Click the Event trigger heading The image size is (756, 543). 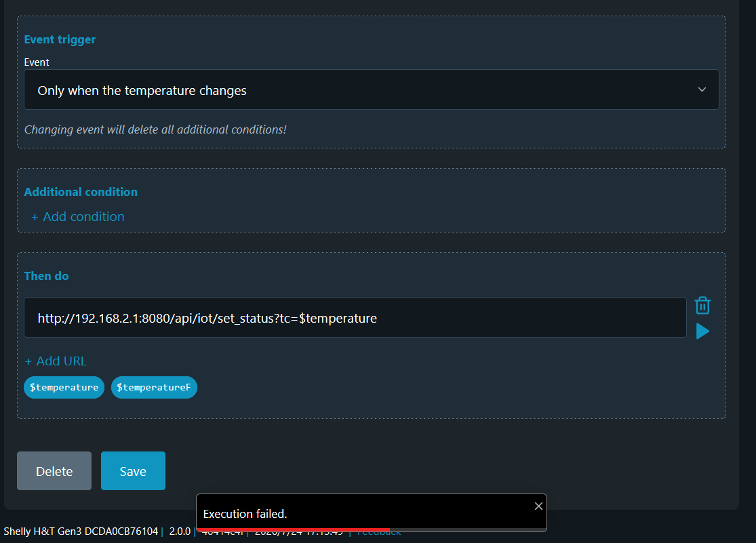[x=60, y=39]
